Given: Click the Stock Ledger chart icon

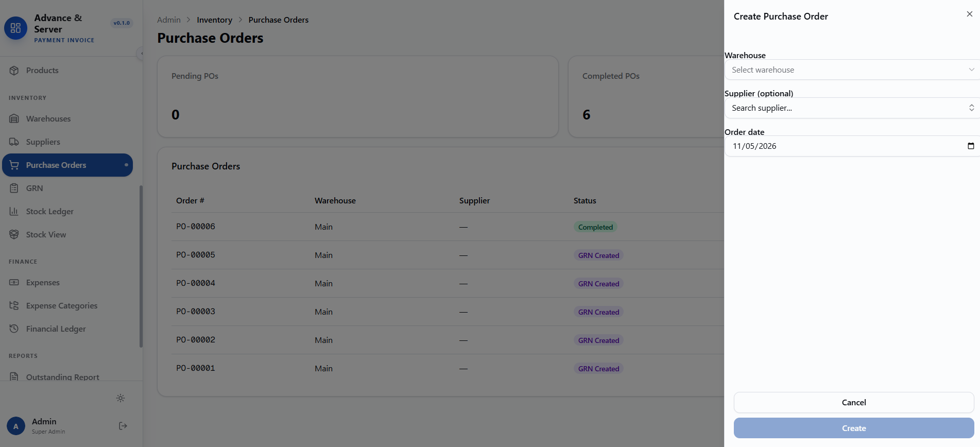Looking at the screenshot, I should (14, 212).
